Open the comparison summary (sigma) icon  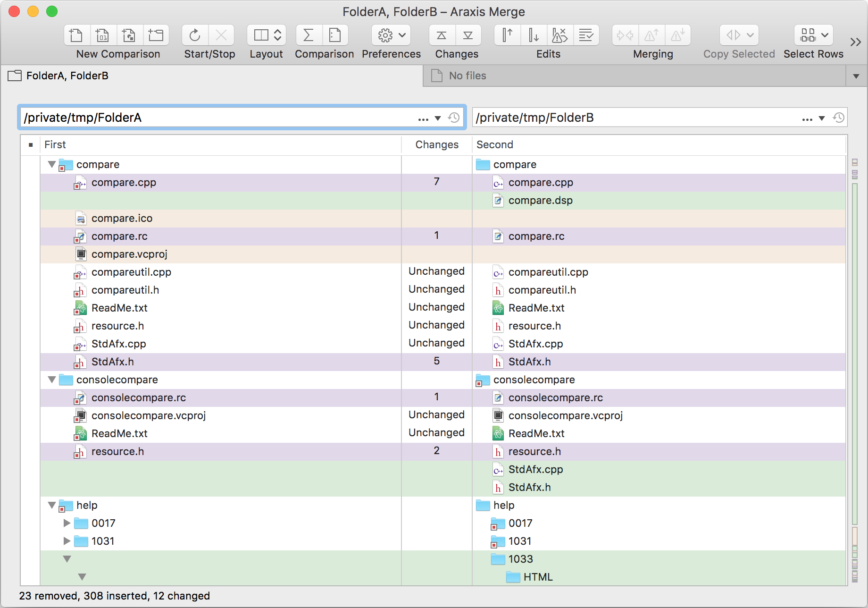(309, 35)
